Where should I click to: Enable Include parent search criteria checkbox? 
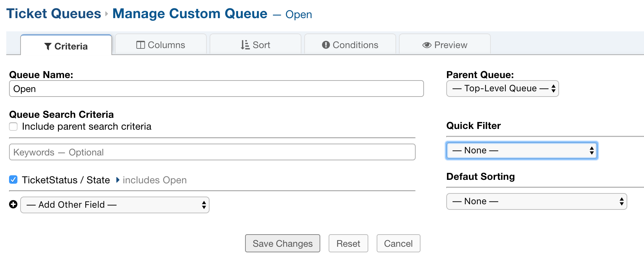click(x=13, y=127)
